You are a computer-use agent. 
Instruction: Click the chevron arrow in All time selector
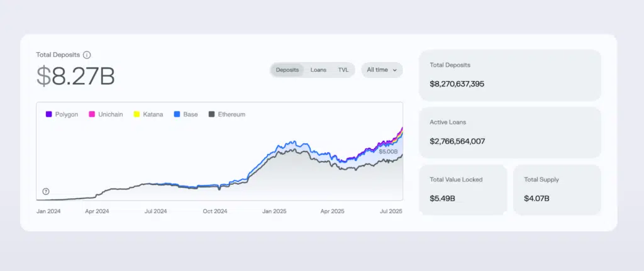(x=395, y=70)
